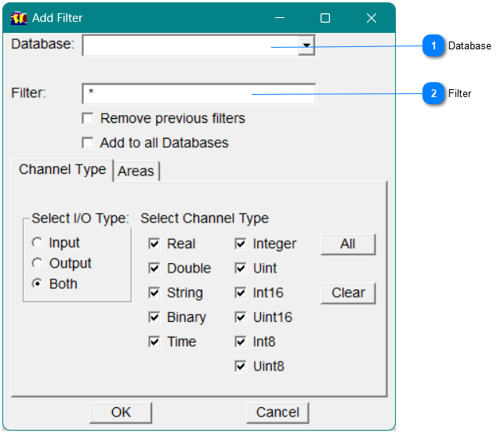Toggle the Int8 checkbox

(241, 342)
